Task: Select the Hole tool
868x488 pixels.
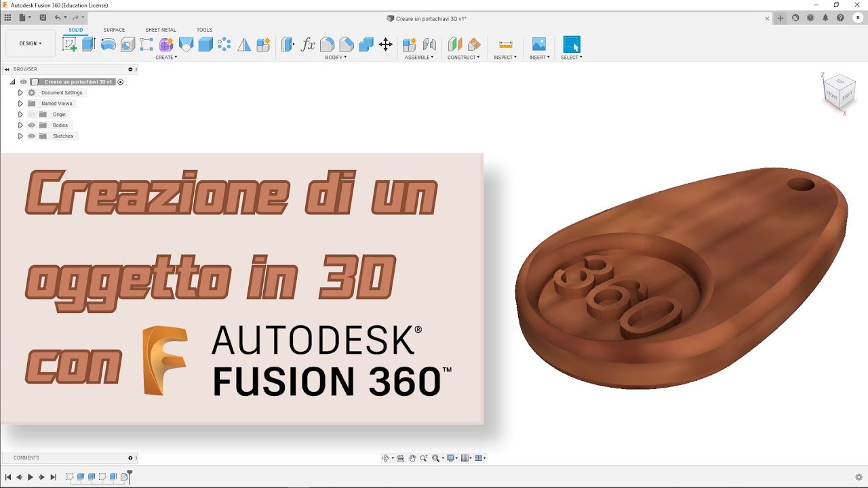Action: click(127, 45)
